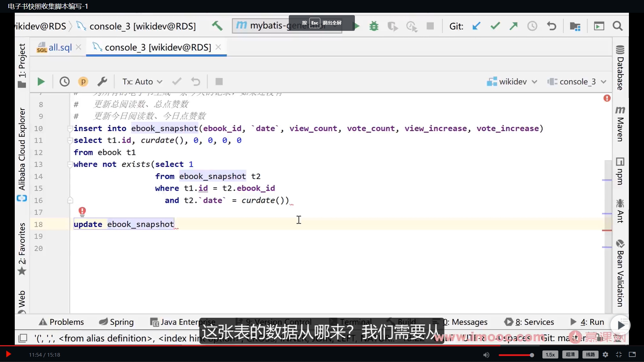Toggle the view parameters P button
The height and width of the screenshot is (362, 644).
83,82
